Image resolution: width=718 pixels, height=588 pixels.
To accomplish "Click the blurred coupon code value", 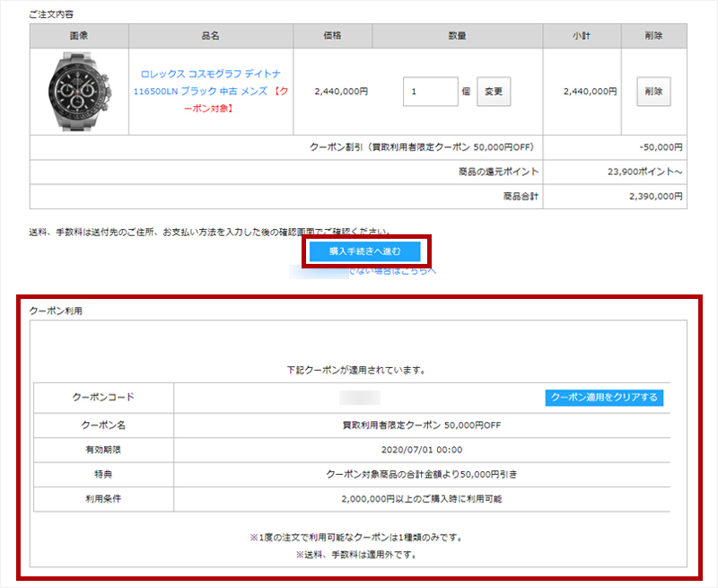I will [360, 398].
